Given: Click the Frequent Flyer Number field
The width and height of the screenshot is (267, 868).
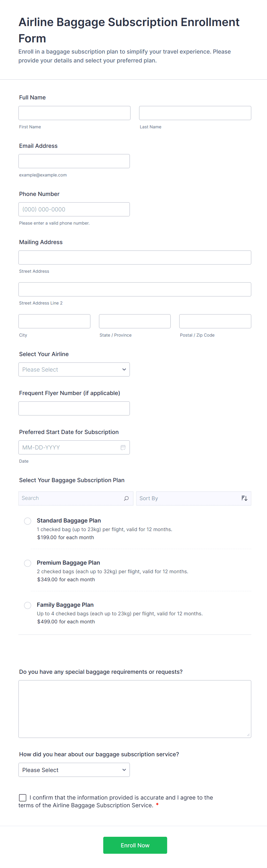Looking at the screenshot, I should 74,409.
